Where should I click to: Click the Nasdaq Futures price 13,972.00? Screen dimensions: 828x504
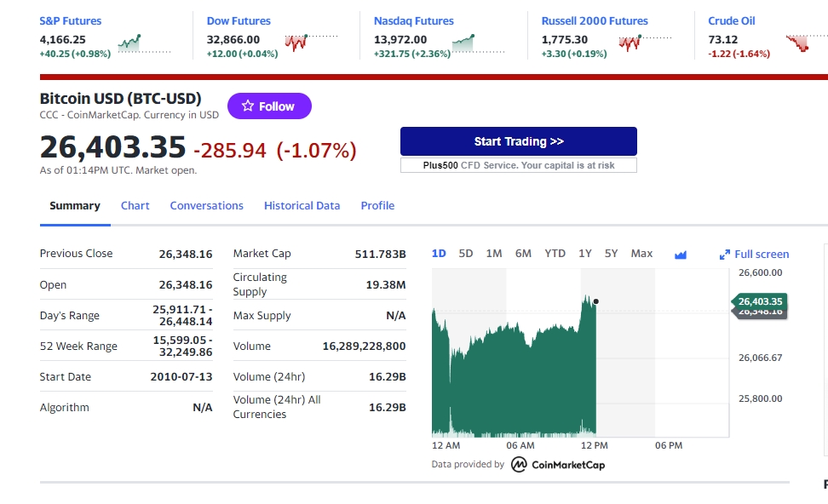pyautogui.click(x=400, y=39)
